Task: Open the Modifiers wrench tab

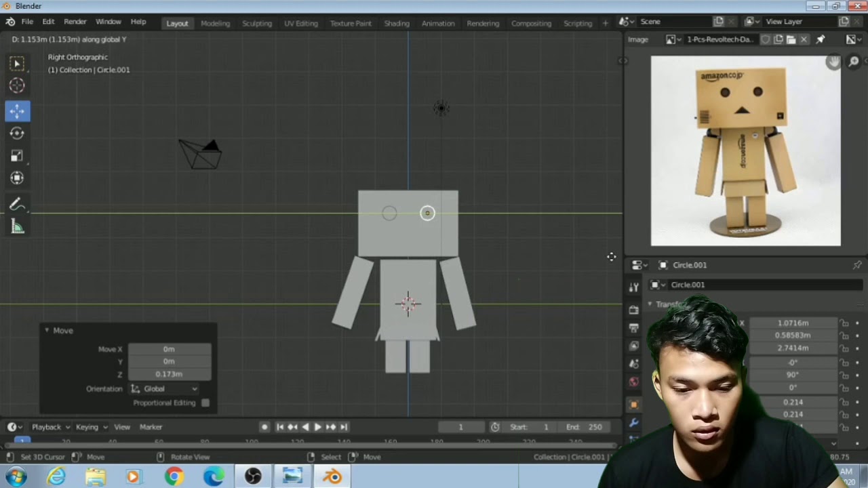Action: [x=634, y=423]
